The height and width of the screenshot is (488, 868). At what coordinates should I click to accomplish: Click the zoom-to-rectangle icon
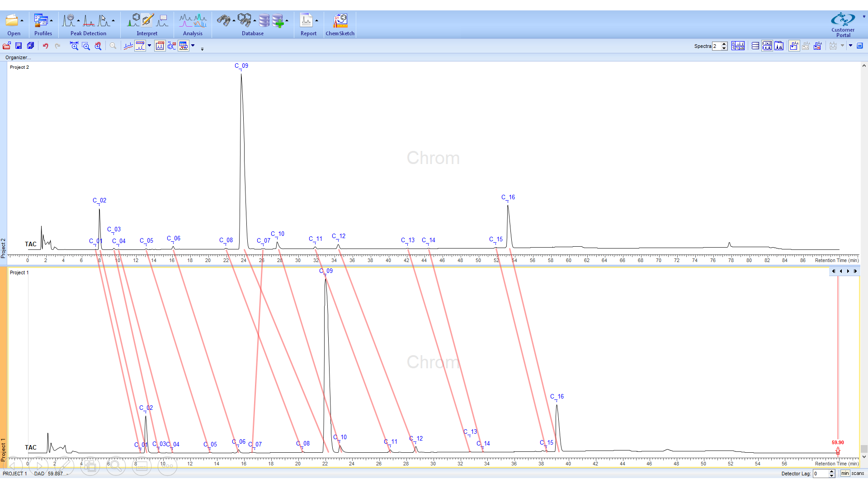(86, 46)
